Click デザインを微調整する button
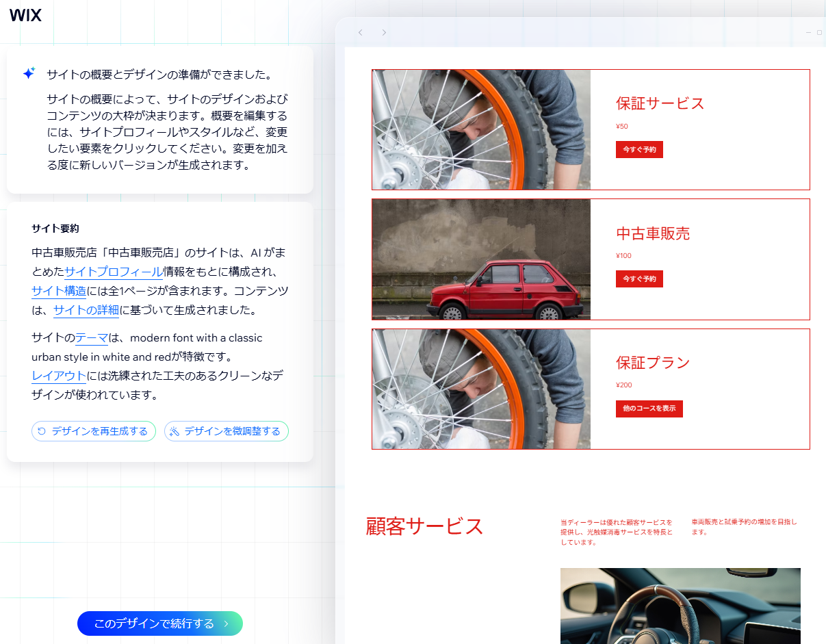Image resolution: width=826 pixels, height=644 pixels. pos(227,431)
